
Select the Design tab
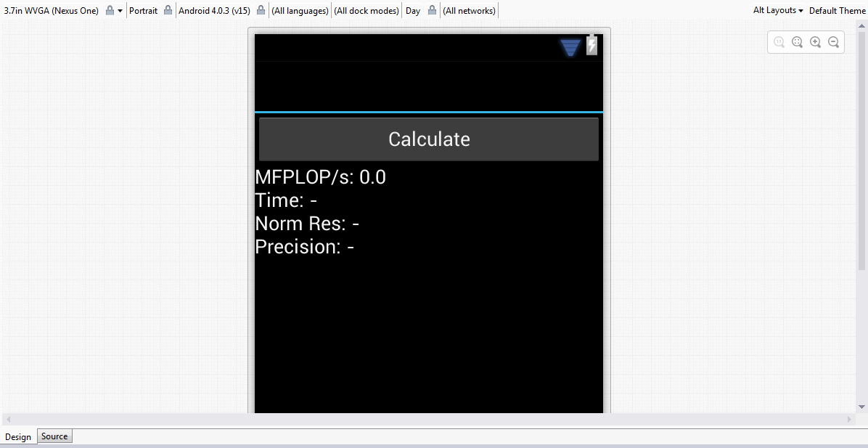point(18,436)
